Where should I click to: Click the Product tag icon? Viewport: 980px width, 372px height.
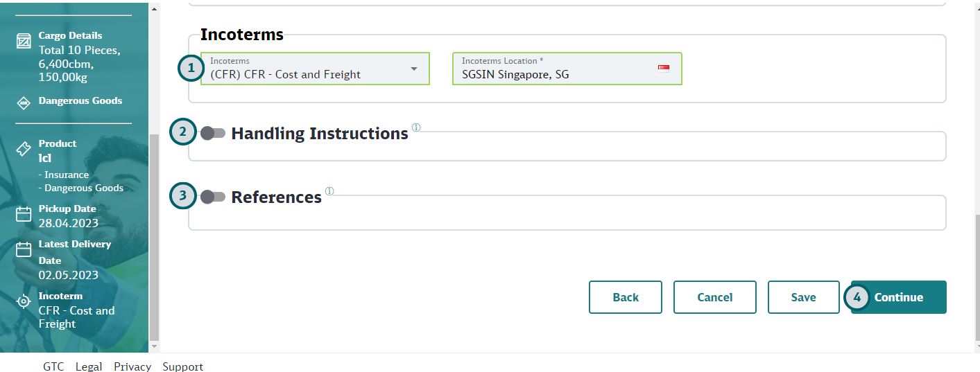[x=24, y=149]
